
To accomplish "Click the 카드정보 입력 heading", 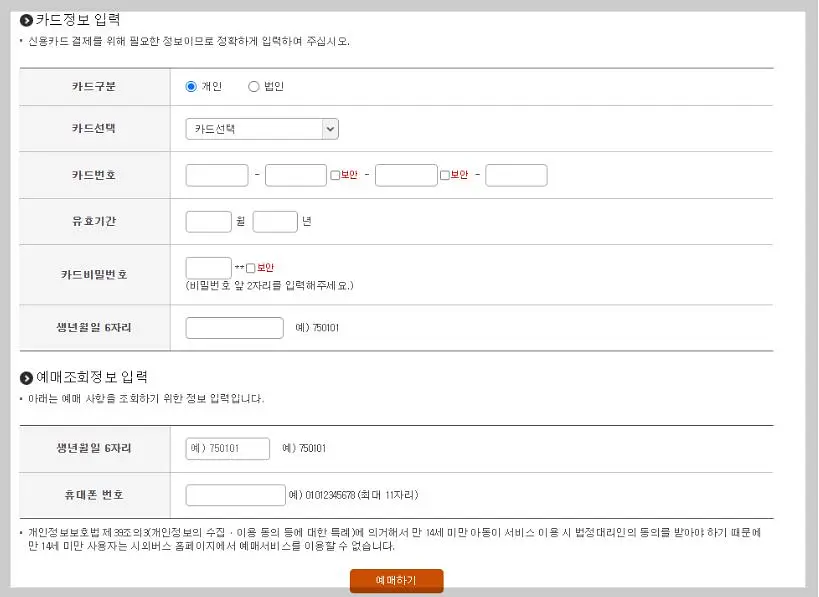I will 78,20.
